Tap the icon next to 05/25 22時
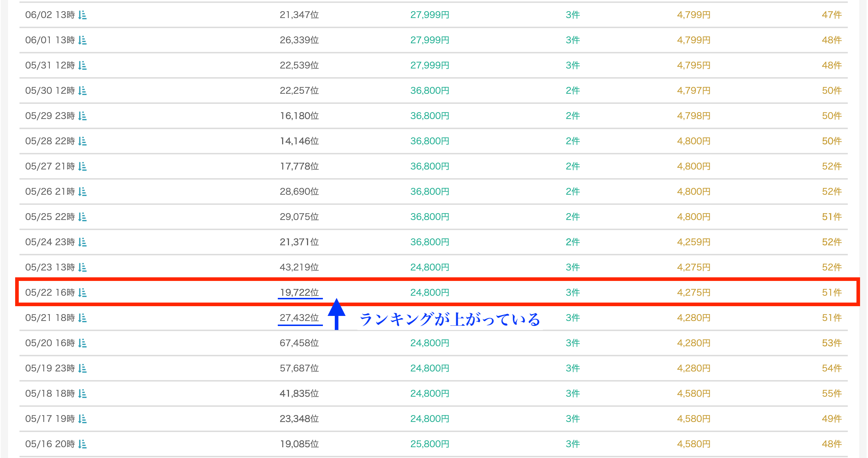This screenshot has width=868, height=458. [82, 217]
